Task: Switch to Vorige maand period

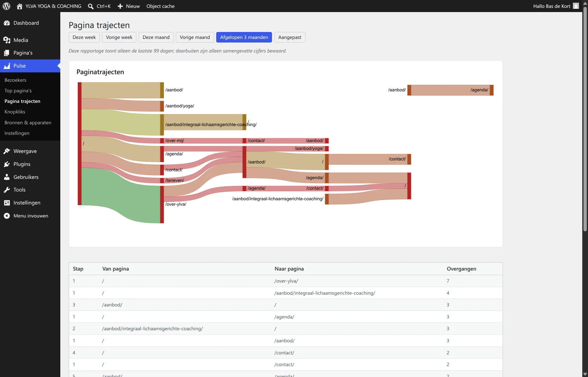Action: point(195,37)
